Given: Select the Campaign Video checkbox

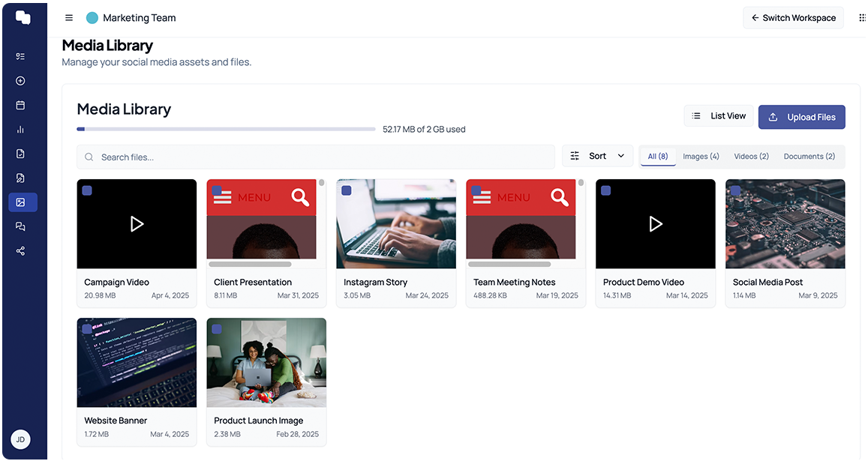Looking at the screenshot, I should click(x=87, y=190).
